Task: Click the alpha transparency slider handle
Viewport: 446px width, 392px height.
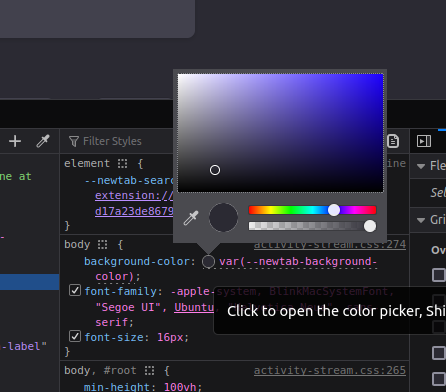Action: [370, 226]
